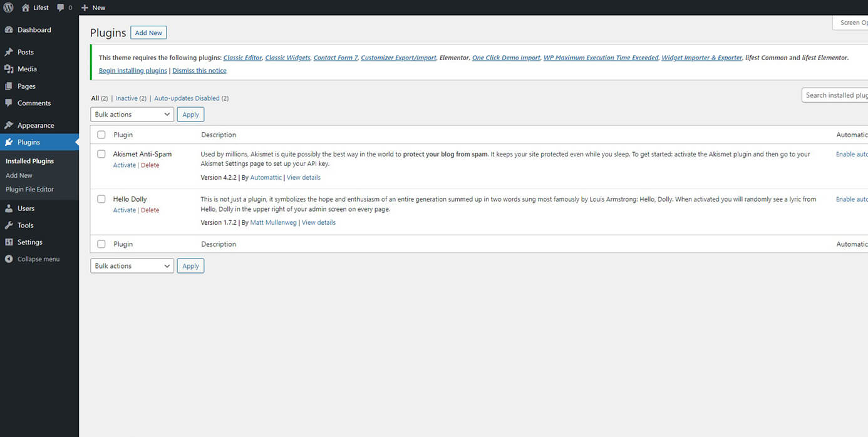Viewport: 868px width, 437px height.
Task: Tick the select-all checkbox in table header
Action: pyautogui.click(x=101, y=135)
